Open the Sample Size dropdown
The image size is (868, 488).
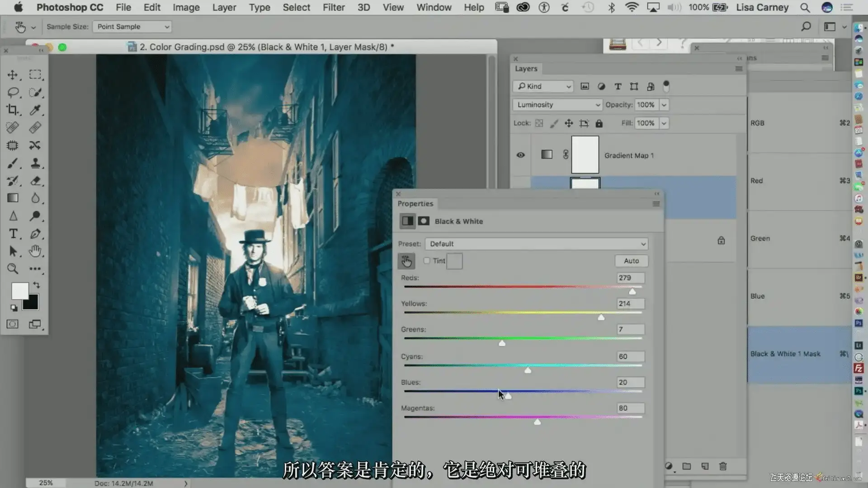(x=132, y=27)
